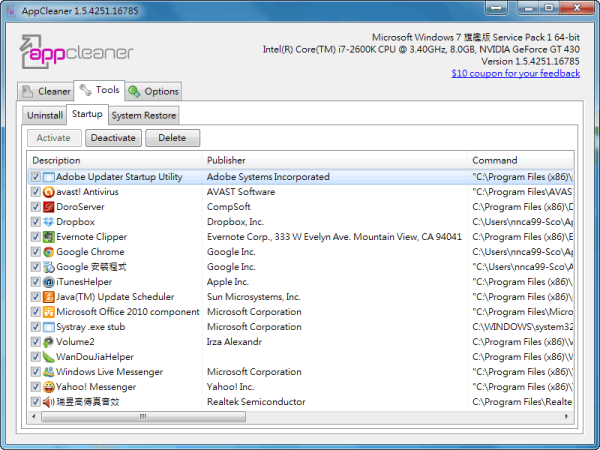Click the Java Update Scheduler icon
The image size is (600, 450).
(x=49, y=297)
